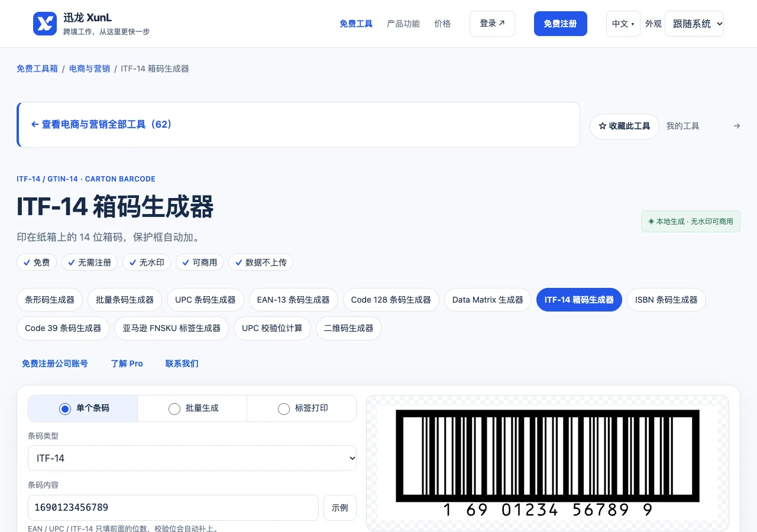Viewport: 757px width, 532px height.
Task: Click the 示例 button
Action: (x=340, y=508)
